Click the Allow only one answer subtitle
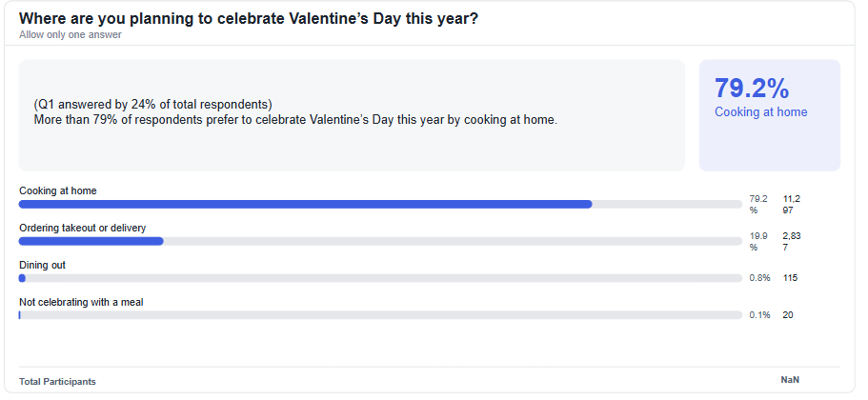Viewport: 868px width, 400px height. coord(70,35)
